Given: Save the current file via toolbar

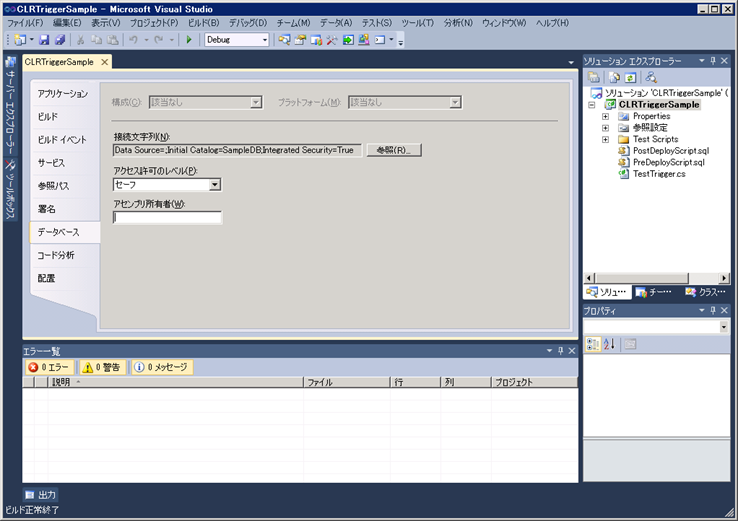Looking at the screenshot, I should [x=44, y=40].
